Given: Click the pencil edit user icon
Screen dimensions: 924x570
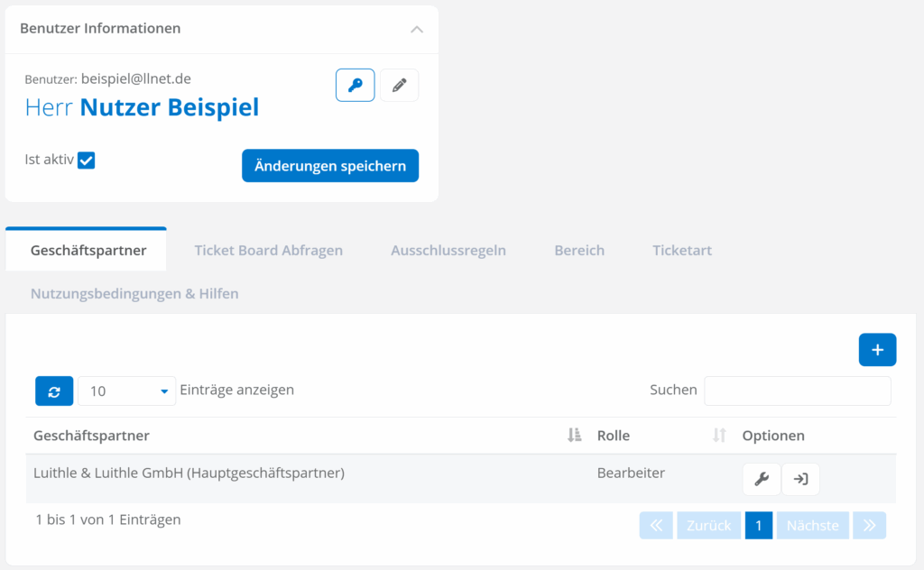Looking at the screenshot, I should pyautogui.click(x=399, y=86).
